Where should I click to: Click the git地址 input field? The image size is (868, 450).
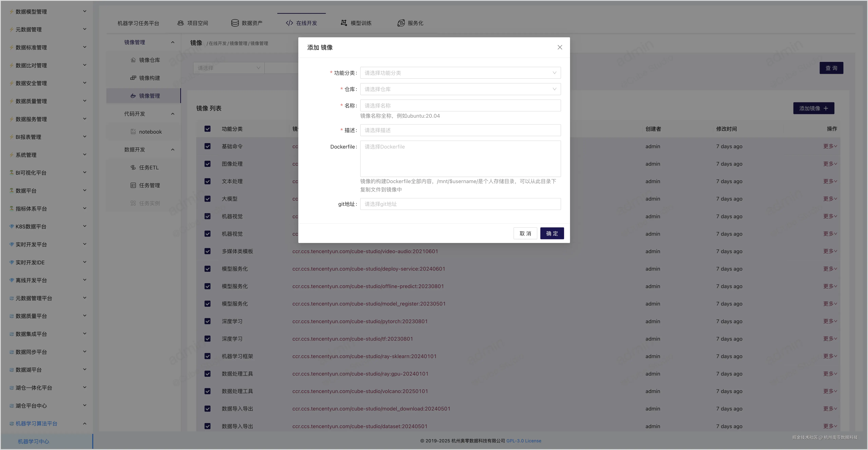(460, 204)
